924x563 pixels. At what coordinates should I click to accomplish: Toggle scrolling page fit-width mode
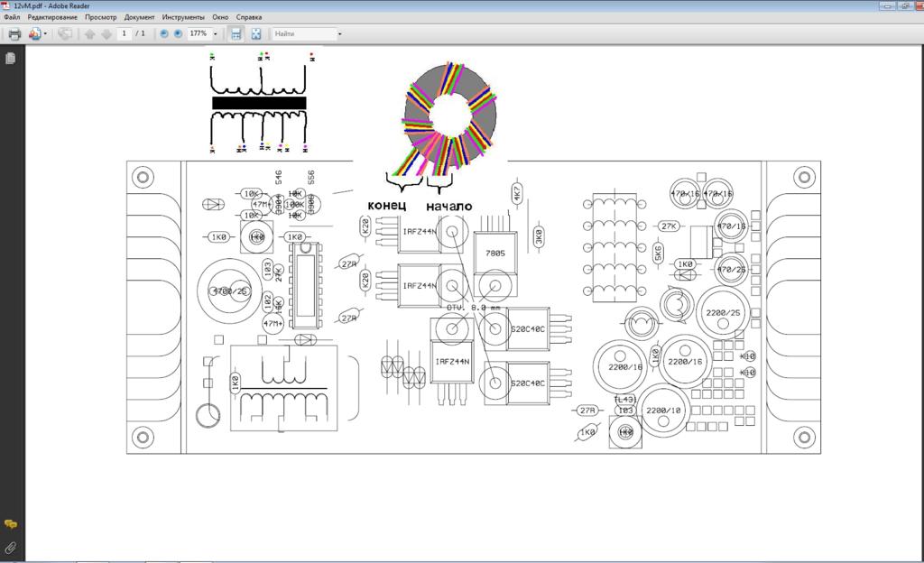[236, 34]
